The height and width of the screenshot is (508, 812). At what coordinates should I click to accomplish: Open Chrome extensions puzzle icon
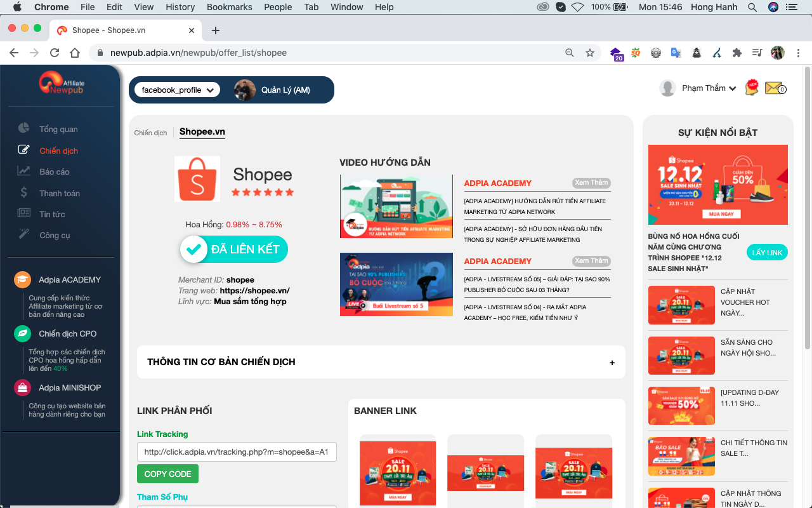click(x=737, y=53)
